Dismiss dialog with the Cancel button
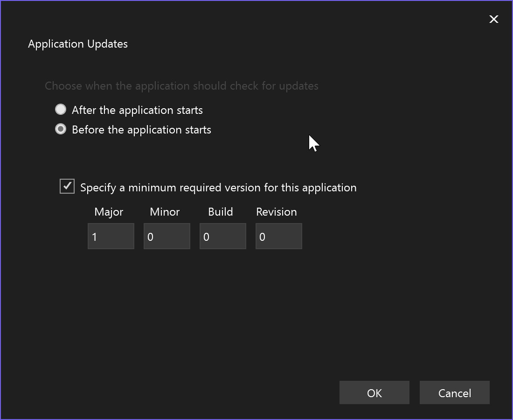This screenshot has height=420, width=513. point(455,392)
